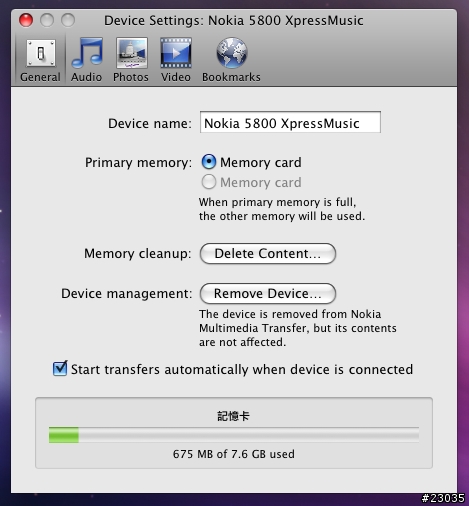Click the "Device name:" label
Image resolution: width=469 pixels, height=506 pixels.
(x=150, y=124)
